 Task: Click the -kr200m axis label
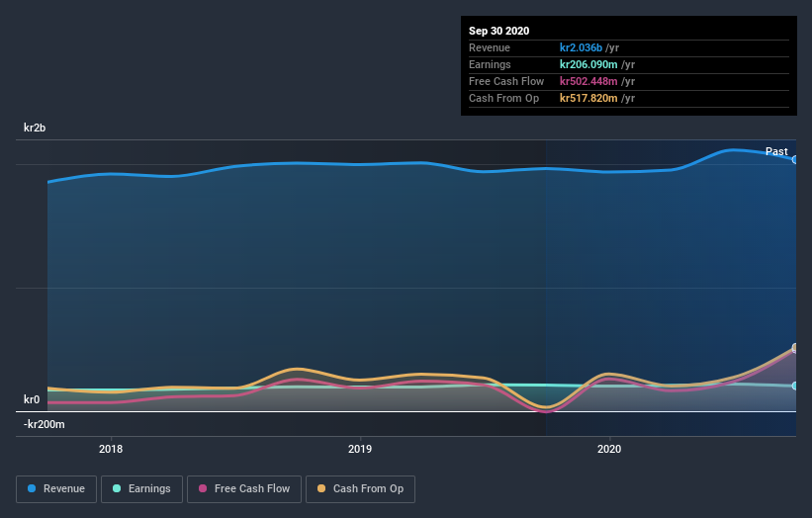point(45,424)
